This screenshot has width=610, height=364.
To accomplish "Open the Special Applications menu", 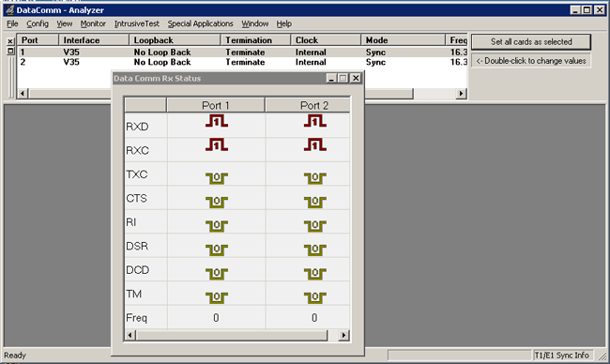I will [x=200, y=23].
